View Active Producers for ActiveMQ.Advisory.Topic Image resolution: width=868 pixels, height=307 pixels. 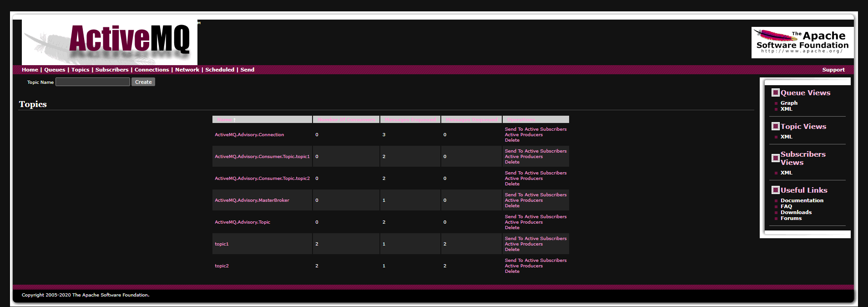pyautogui.click(x=524, y=222)
